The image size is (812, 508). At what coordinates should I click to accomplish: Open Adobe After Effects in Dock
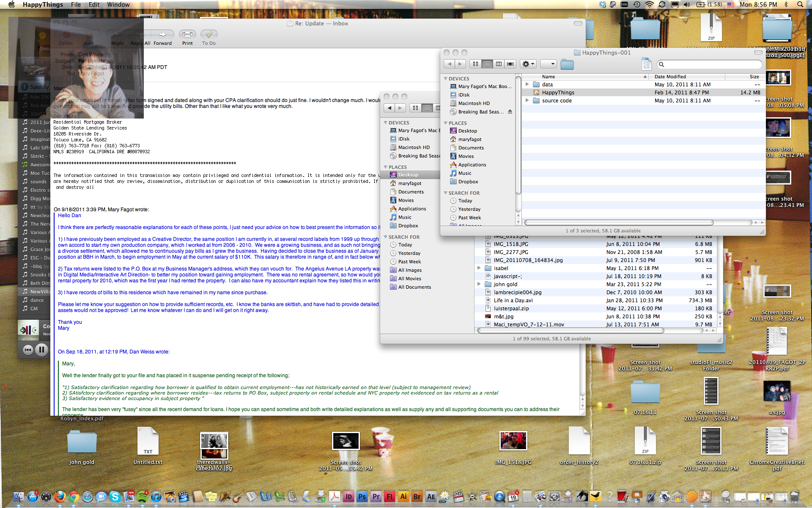click(x=431, y=497)
